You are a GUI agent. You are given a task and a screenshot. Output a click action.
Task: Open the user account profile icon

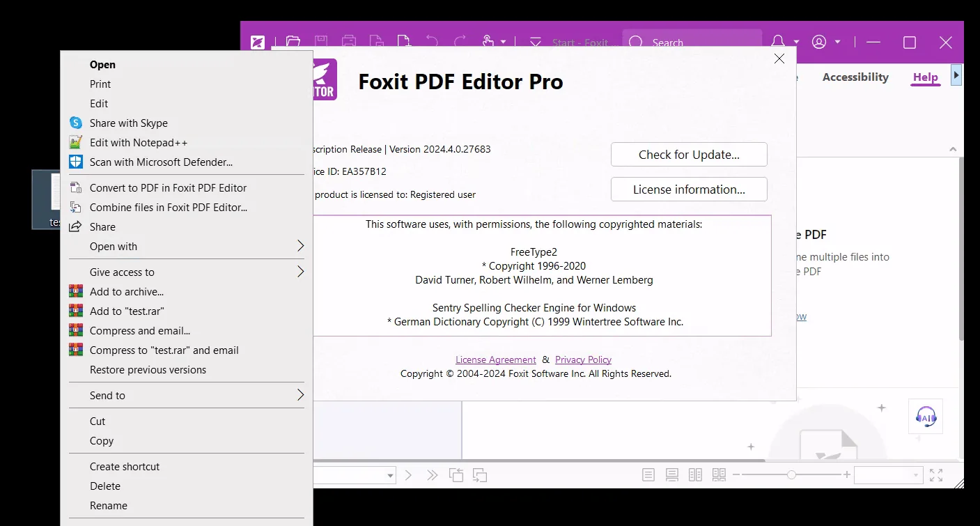point(819,42)
